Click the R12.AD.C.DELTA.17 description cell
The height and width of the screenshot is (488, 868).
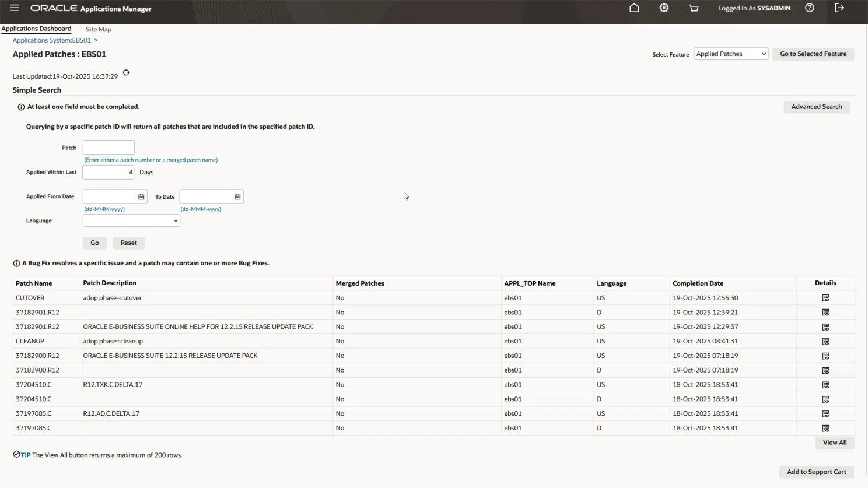[x=111, y=413]
